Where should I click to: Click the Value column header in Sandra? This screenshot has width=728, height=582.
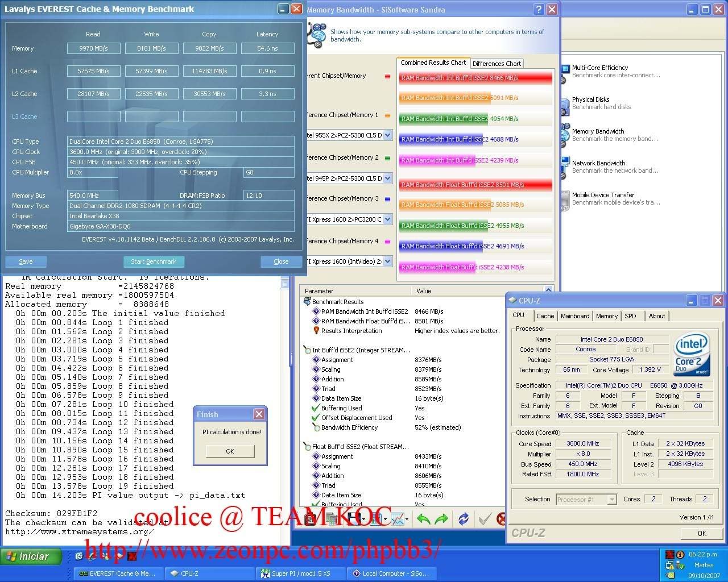pos(478,290)
